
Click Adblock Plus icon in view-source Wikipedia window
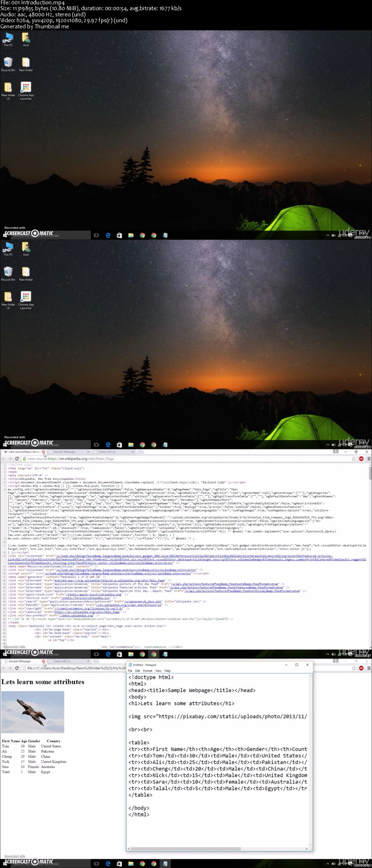[361, 459]
